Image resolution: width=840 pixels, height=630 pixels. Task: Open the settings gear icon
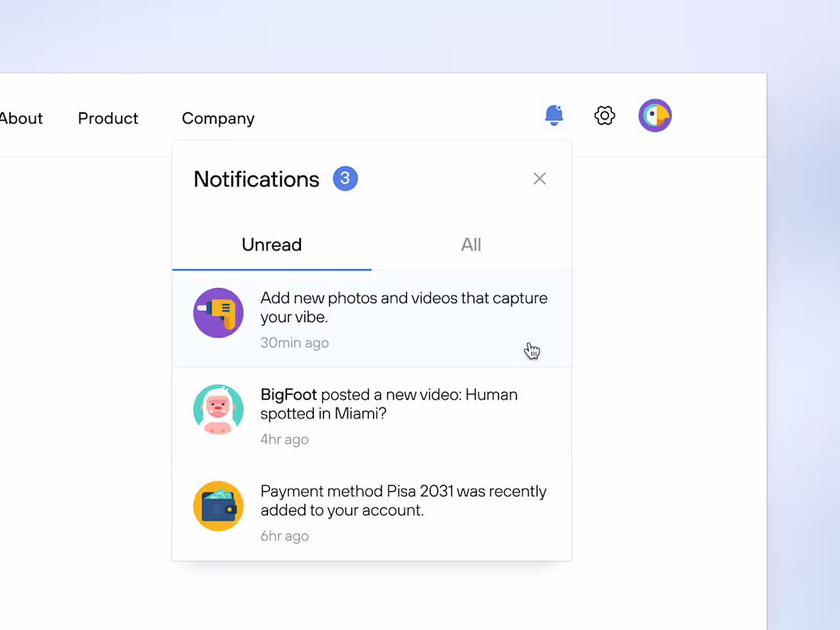click(x=604, y=115)
